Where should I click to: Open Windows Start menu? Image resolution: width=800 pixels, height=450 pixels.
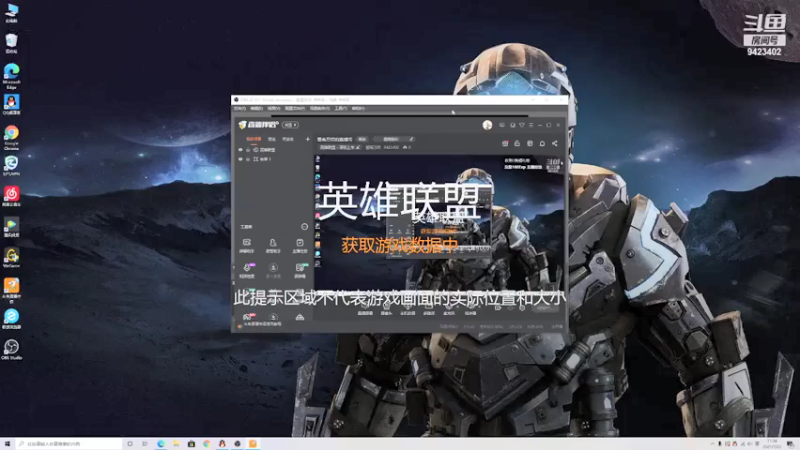tap(7, 444)
